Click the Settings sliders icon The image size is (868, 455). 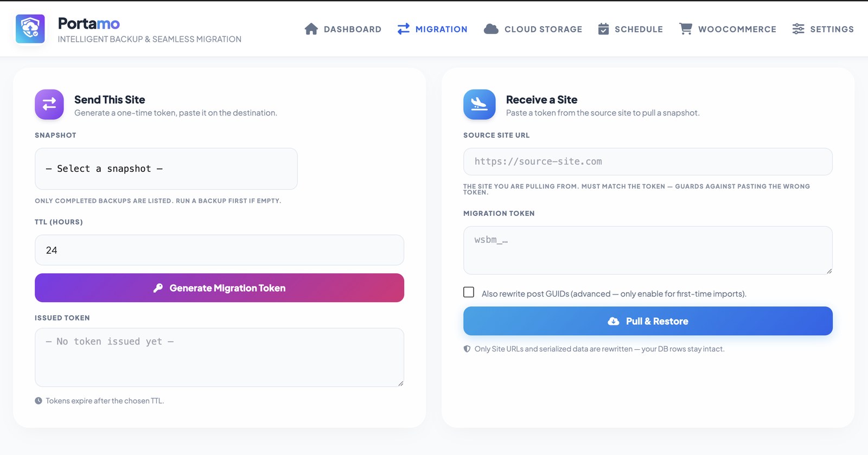point(798,29)
